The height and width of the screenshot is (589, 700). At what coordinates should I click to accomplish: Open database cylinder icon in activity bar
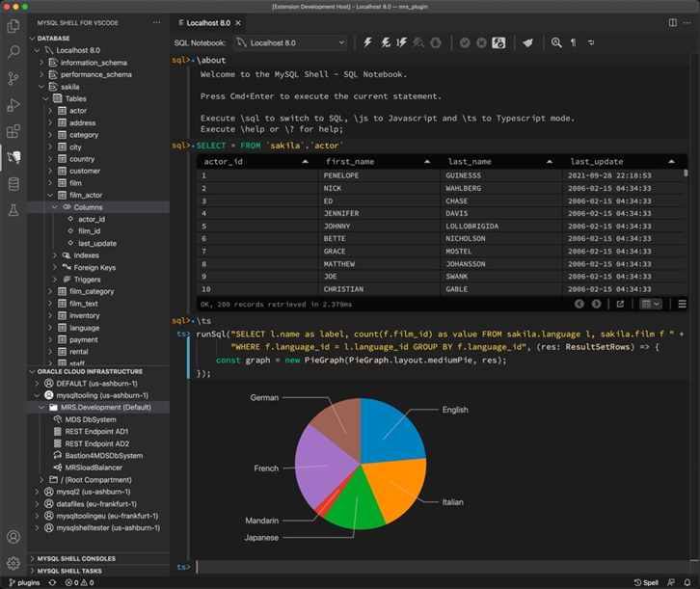click(13, 184)
